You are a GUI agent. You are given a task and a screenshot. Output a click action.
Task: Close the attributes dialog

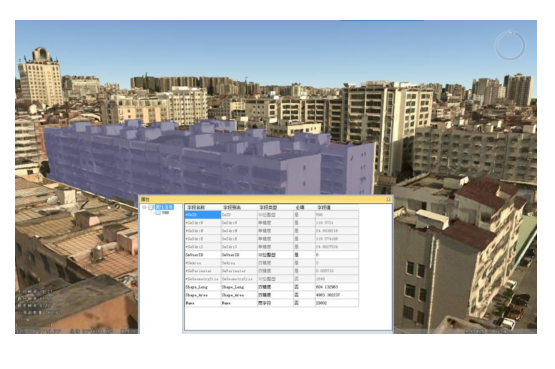(388, 199)
